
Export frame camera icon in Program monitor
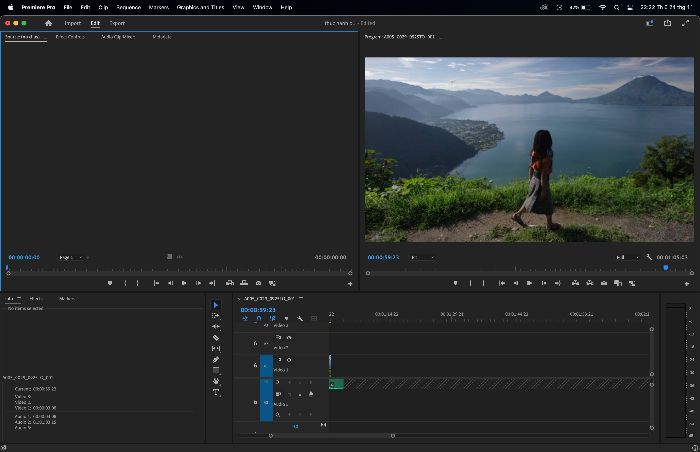tap(604, 283)
